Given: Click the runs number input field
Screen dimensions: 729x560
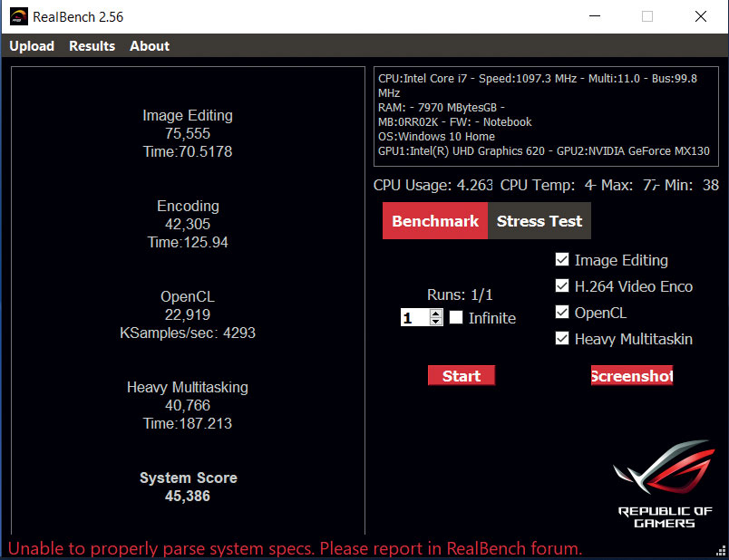Looking at the screenshot, I should tap(415, 318).
